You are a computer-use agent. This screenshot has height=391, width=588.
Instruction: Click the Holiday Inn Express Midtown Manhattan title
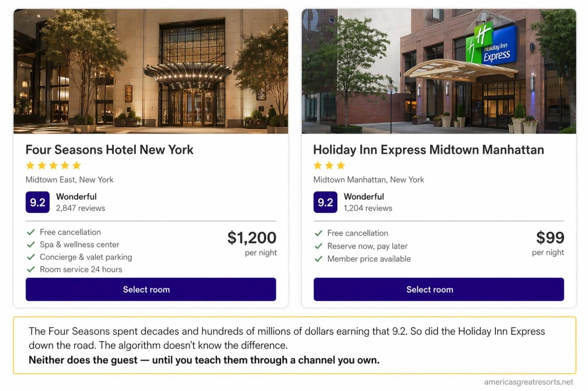[429, 150]
